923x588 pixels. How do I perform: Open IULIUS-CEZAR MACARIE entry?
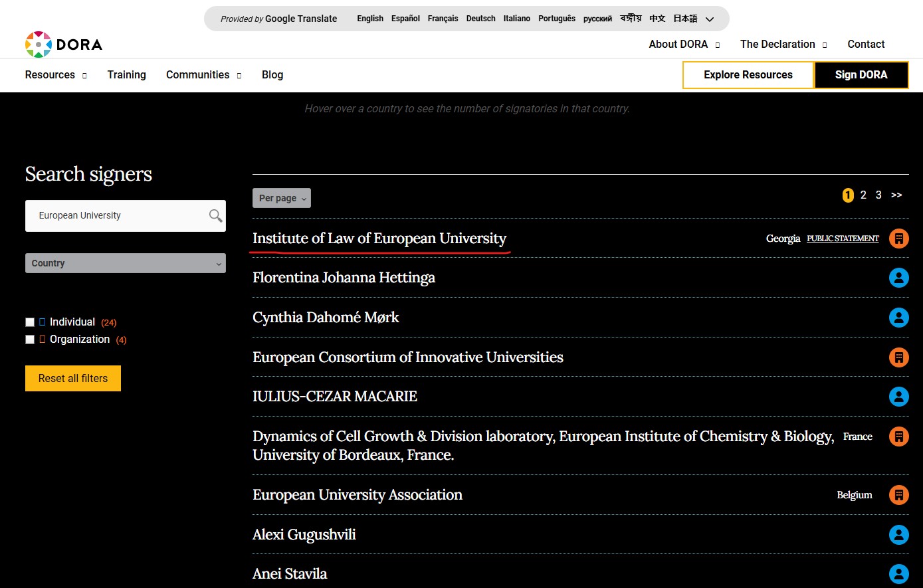(x=335, y=397)
